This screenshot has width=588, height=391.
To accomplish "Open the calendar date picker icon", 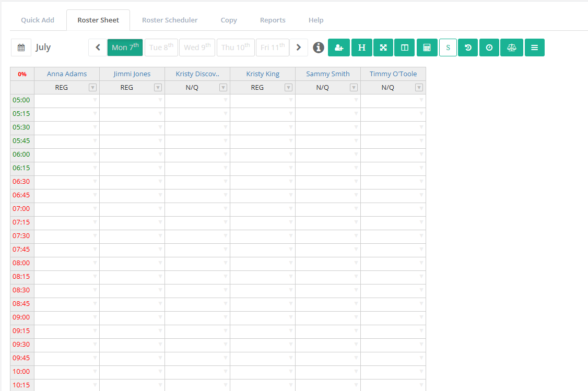I will coord(21,48).
